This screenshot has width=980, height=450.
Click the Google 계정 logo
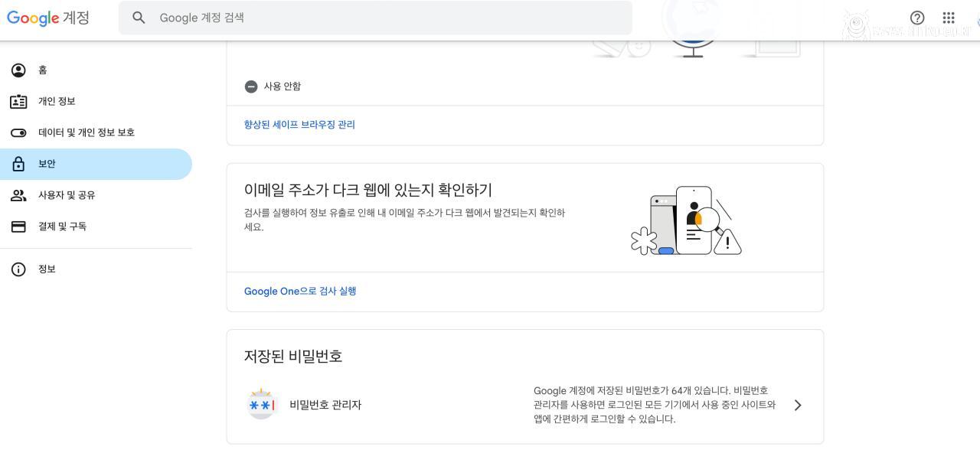[48, 18]
